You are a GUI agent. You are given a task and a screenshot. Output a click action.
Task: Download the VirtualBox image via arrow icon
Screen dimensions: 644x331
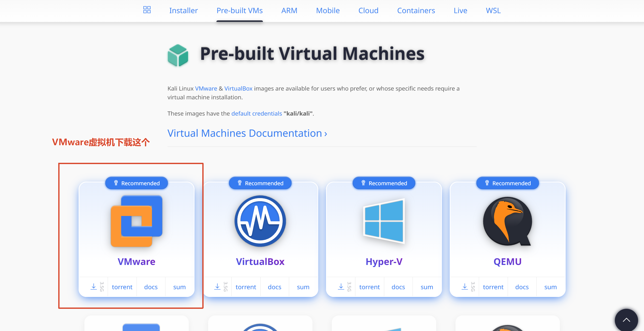tap(218, 287)
